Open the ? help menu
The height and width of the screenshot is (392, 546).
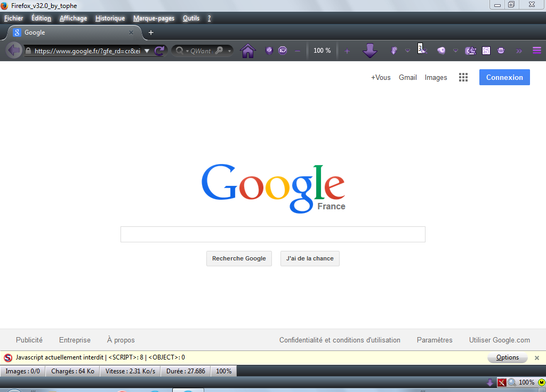[209, 18]
